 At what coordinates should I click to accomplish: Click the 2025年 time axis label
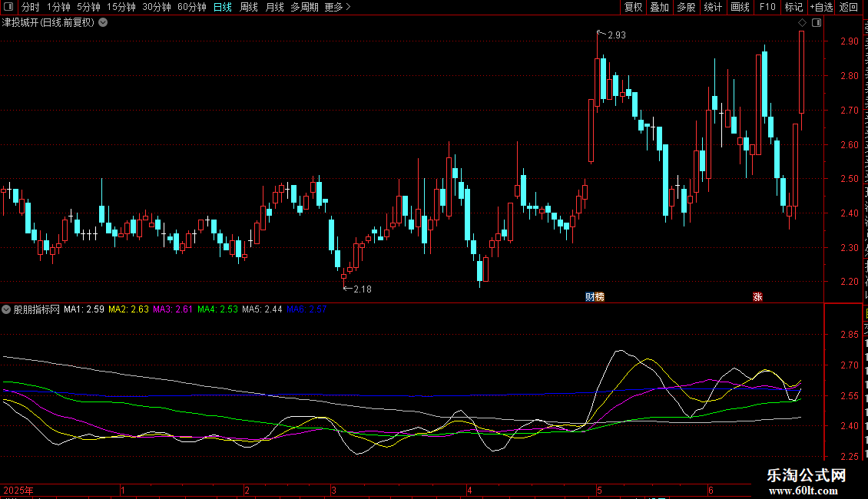pos(18,490)
